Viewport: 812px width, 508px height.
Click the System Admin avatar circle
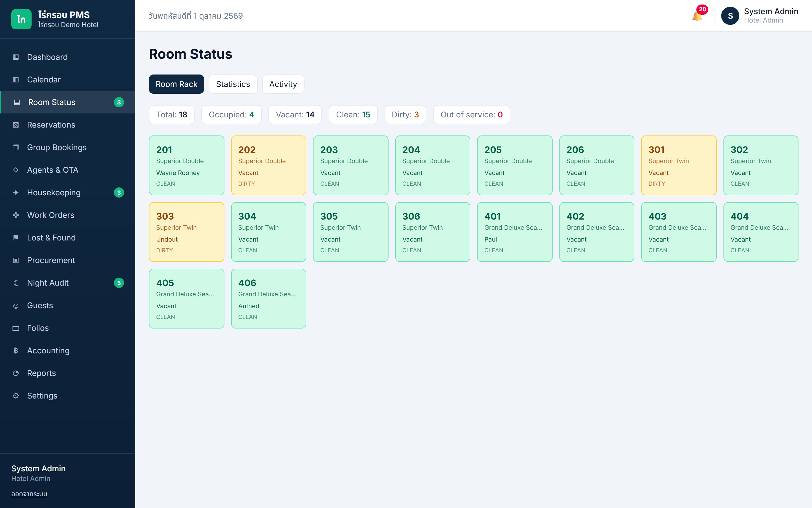click(730, 16)
